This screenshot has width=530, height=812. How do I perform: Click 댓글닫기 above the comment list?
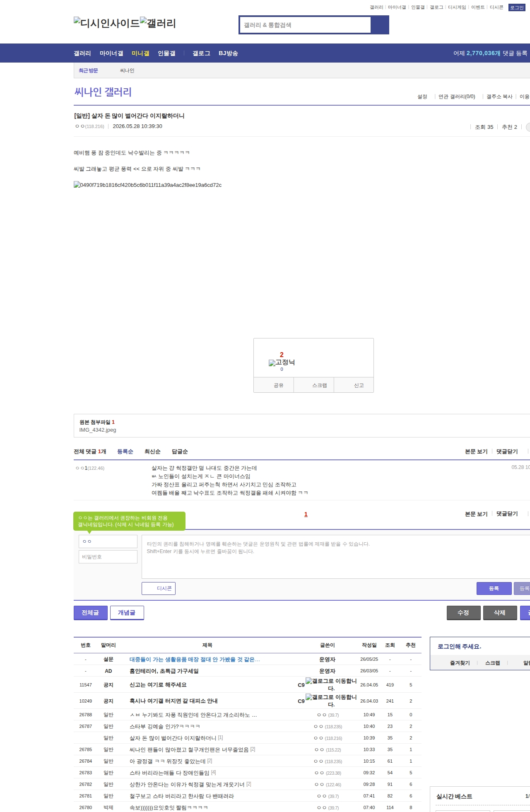(x=507, y=452)
